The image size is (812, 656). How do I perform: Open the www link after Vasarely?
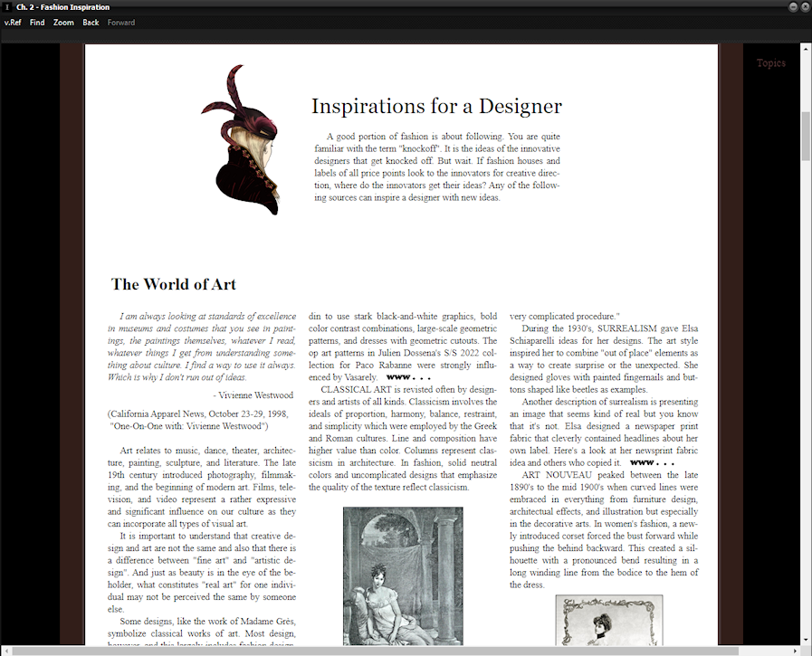tap(408, 377)
